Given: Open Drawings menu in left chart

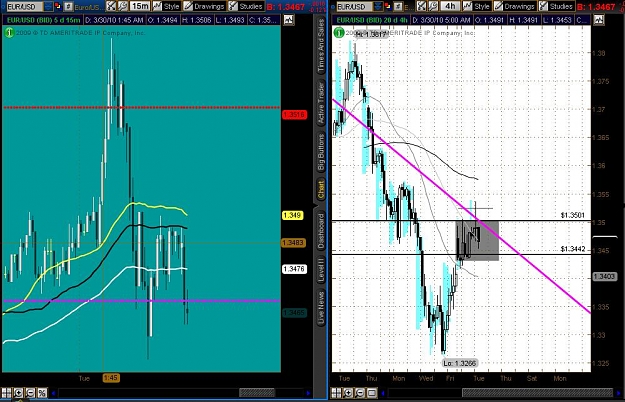Looking at the screenshot, I should [204, 6].
